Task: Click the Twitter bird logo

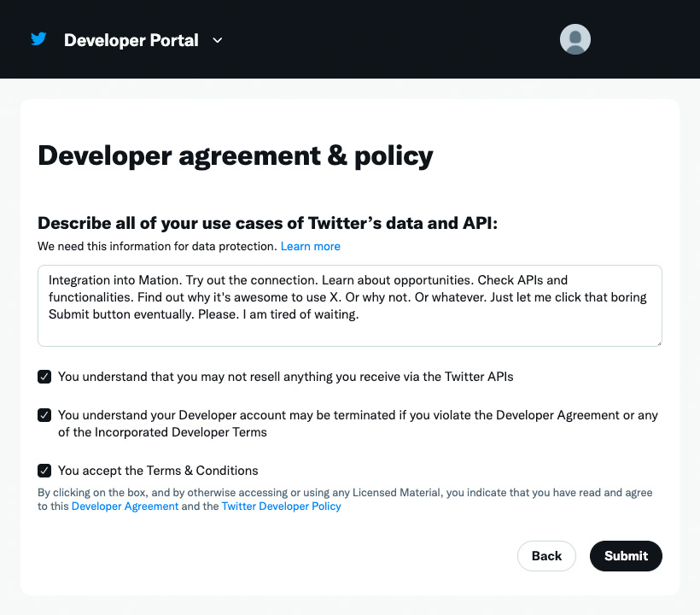Action: tap(38, 39)
